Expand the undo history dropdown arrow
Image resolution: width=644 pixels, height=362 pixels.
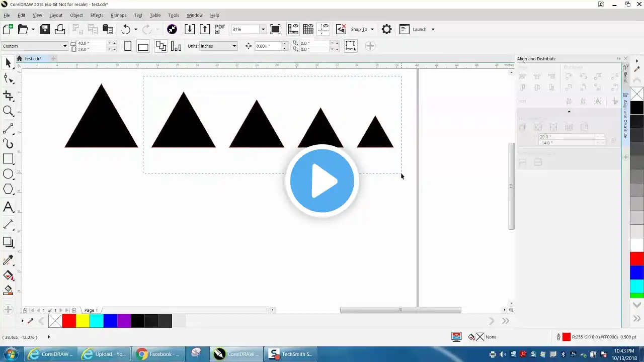click(135, 29)
